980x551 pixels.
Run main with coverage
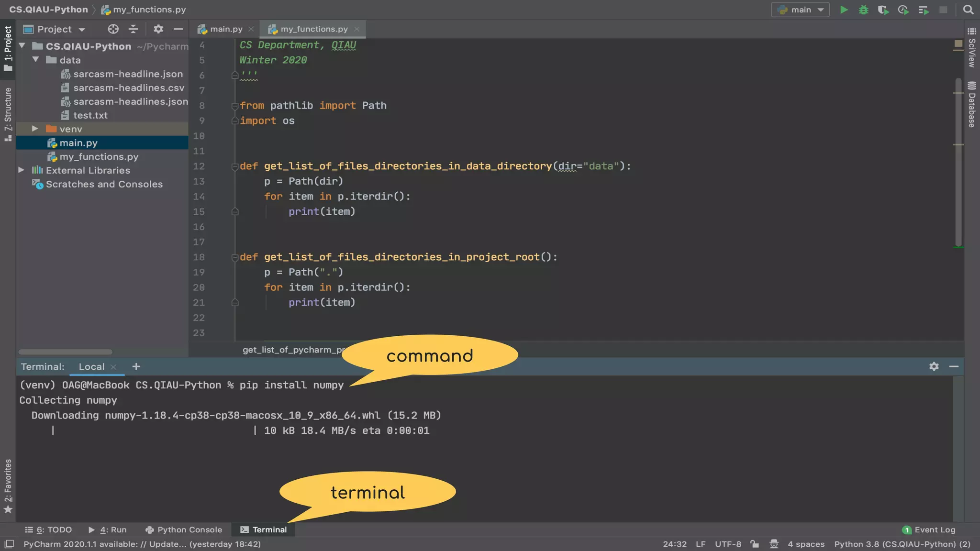tap(883, 10)
